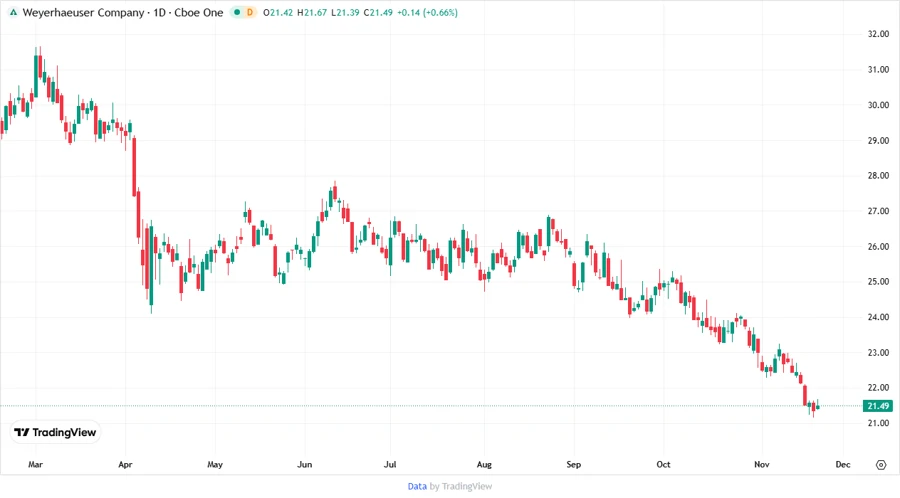Click the Jun label on time axis

(305, 464)
